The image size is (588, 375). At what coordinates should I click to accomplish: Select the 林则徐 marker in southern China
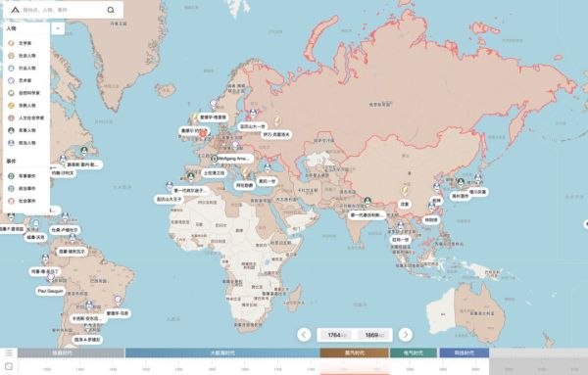tap(431, 220)
